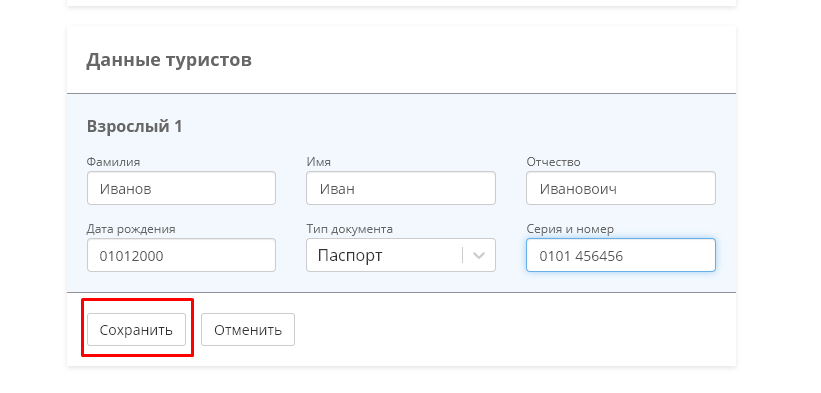Screen dimensions: 821x393
Task: Click the Дата рождения label
Action: click(x=131, y=229)
